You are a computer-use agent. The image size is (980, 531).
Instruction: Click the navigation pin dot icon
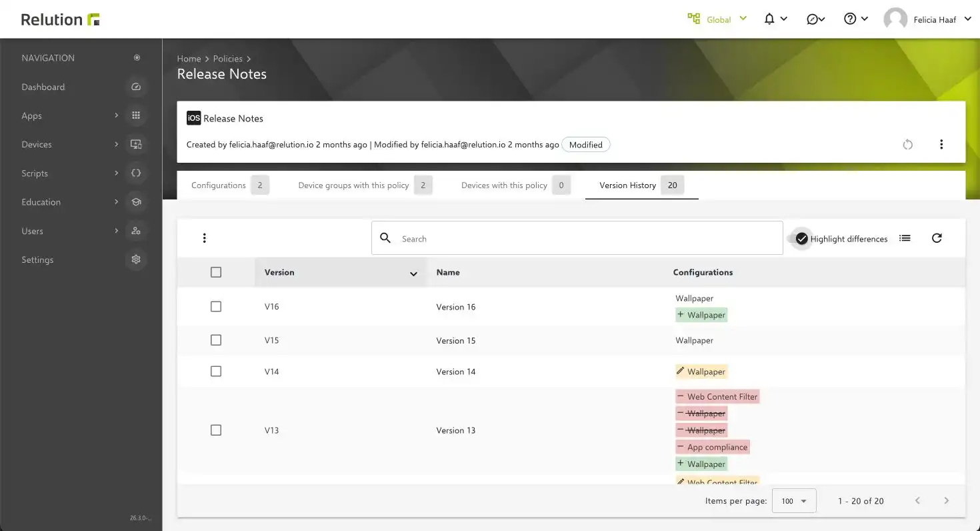(137, 58)
